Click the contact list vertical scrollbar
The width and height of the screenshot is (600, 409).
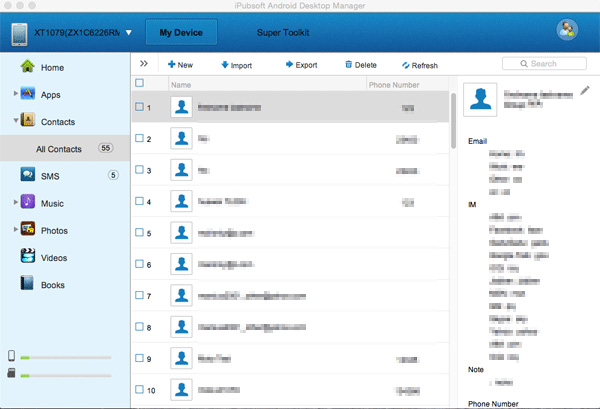(x=454, y=120)
